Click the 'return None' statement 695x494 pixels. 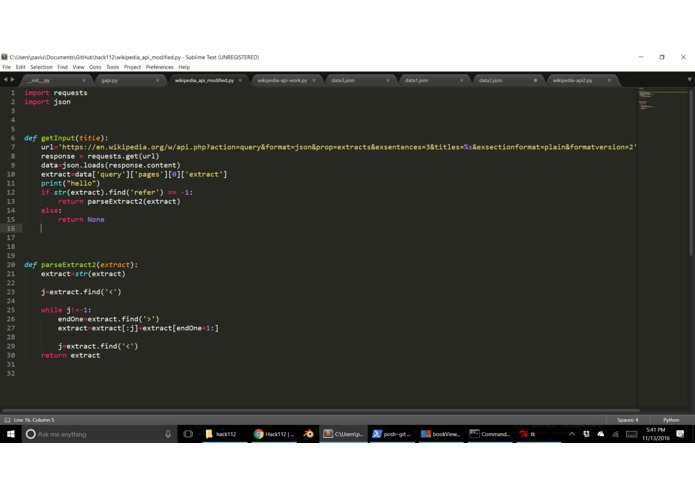point(81,220)
